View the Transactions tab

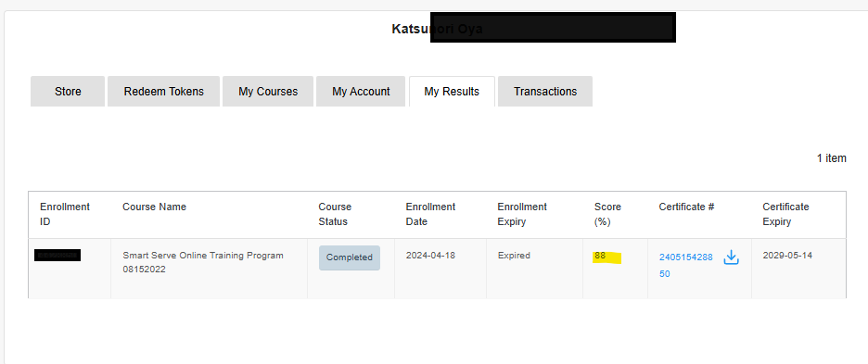click(x=545, y=92)
